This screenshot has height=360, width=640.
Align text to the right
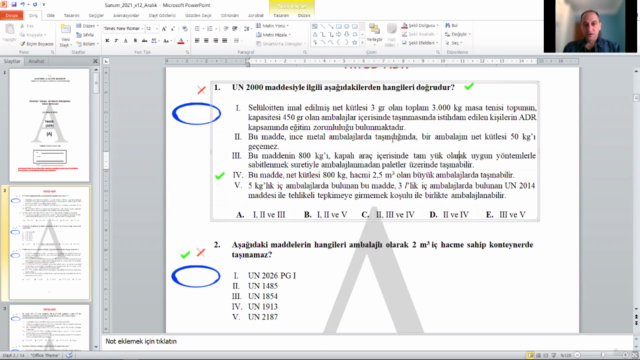(215, 41)
